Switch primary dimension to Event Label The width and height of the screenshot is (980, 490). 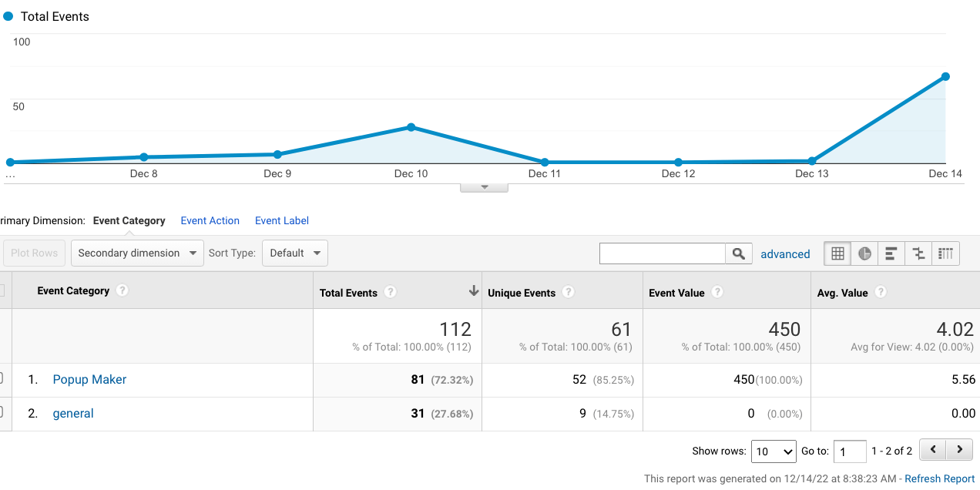281,220
